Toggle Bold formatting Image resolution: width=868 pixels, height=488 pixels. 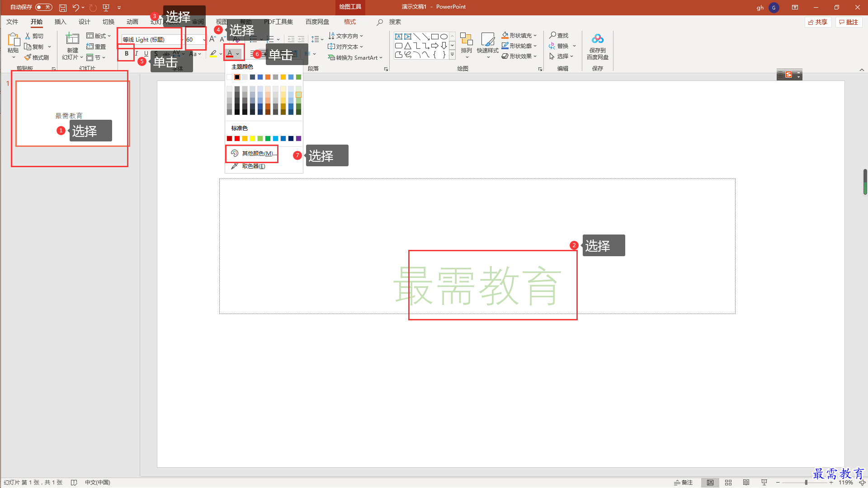coord(127,54)
